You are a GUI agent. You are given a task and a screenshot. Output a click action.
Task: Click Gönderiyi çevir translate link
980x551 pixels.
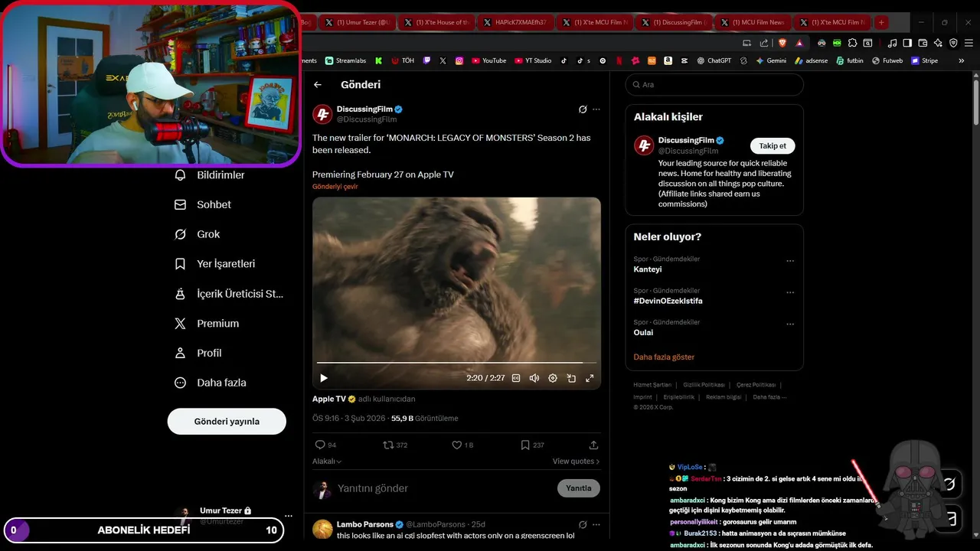click(335, 187)
